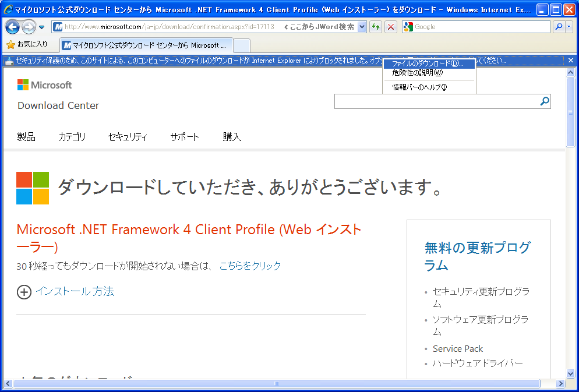579x392 pixels.
Task: Go back with the browser Back arrow
Action: point(13,27)
